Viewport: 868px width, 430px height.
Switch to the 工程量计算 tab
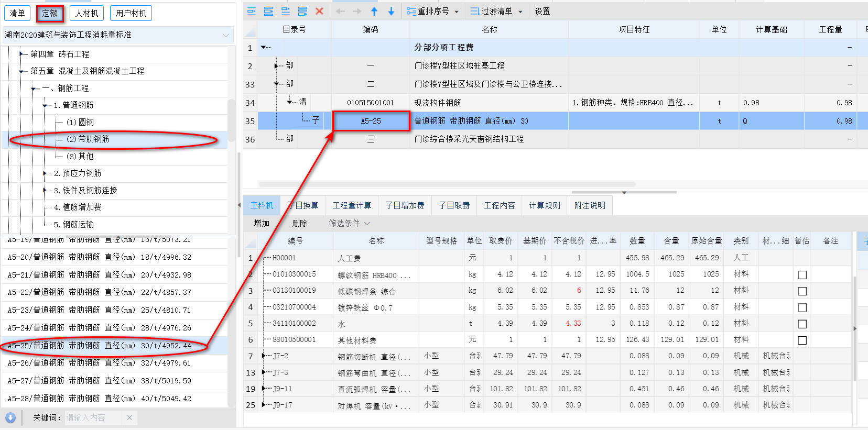[x=352, y=205]
